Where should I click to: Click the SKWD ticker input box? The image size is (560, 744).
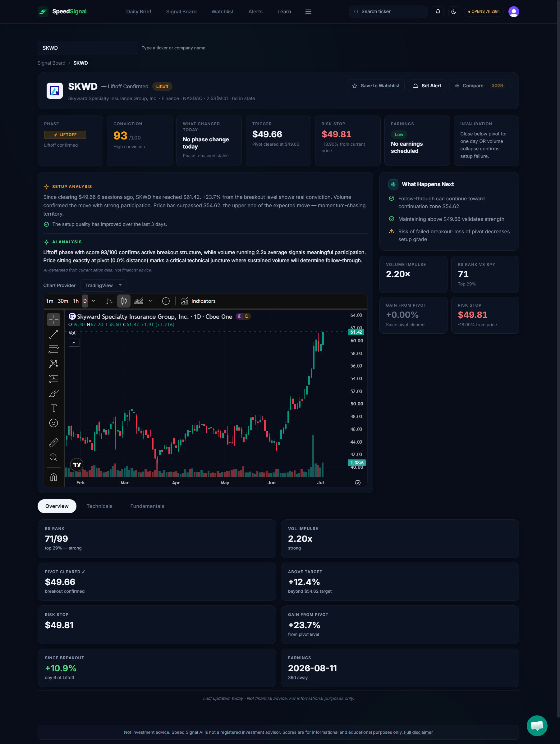(x=87, y=48)
